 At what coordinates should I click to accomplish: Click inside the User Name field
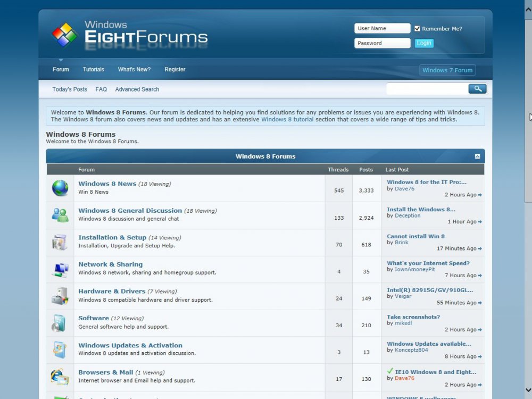[382, 28]
